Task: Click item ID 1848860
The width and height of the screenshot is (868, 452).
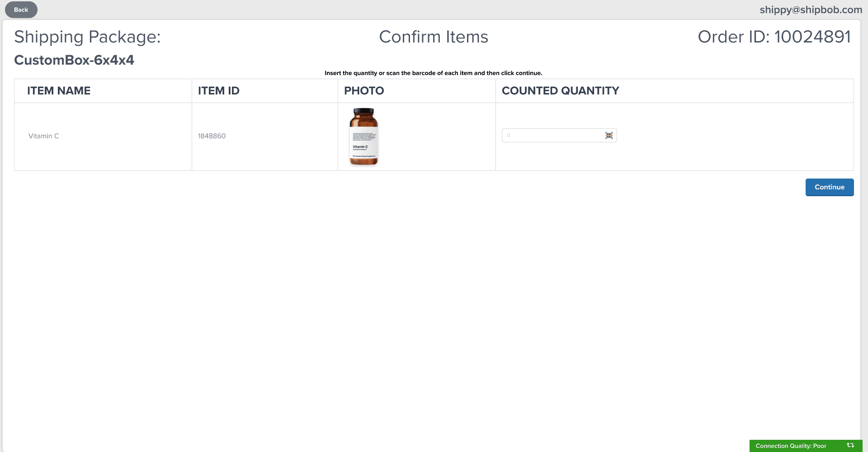Action: click(x=212, y=136)
